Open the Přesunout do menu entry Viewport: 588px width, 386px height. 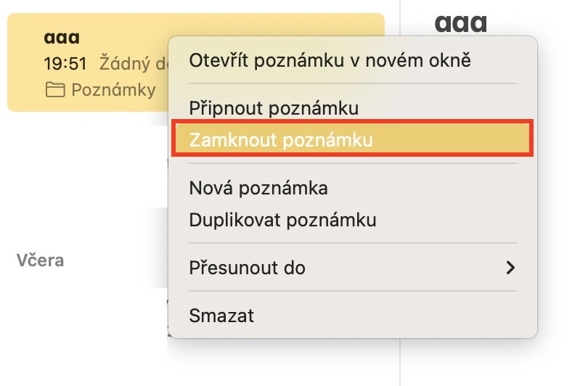tap(247, 268)
